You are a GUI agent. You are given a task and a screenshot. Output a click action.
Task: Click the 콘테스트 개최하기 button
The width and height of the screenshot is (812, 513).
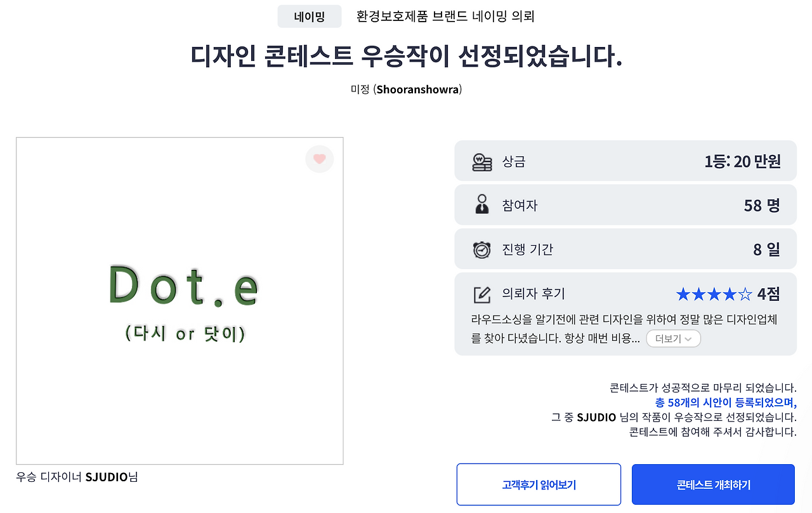[712, 484]
